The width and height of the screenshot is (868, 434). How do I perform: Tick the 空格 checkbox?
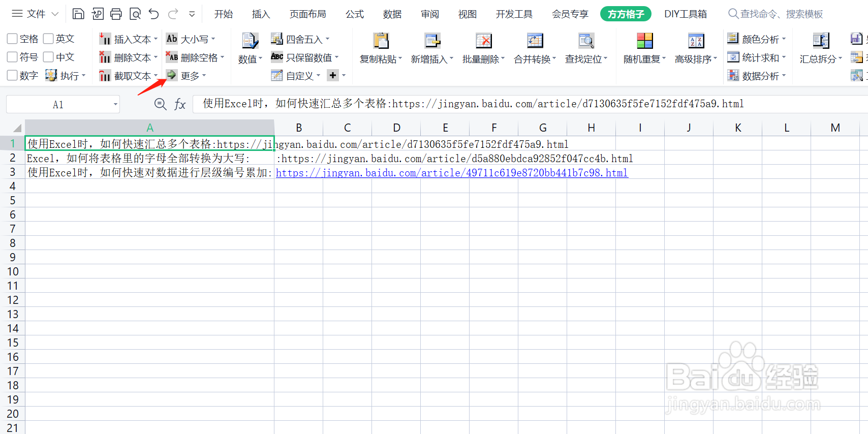coord(12,39)
